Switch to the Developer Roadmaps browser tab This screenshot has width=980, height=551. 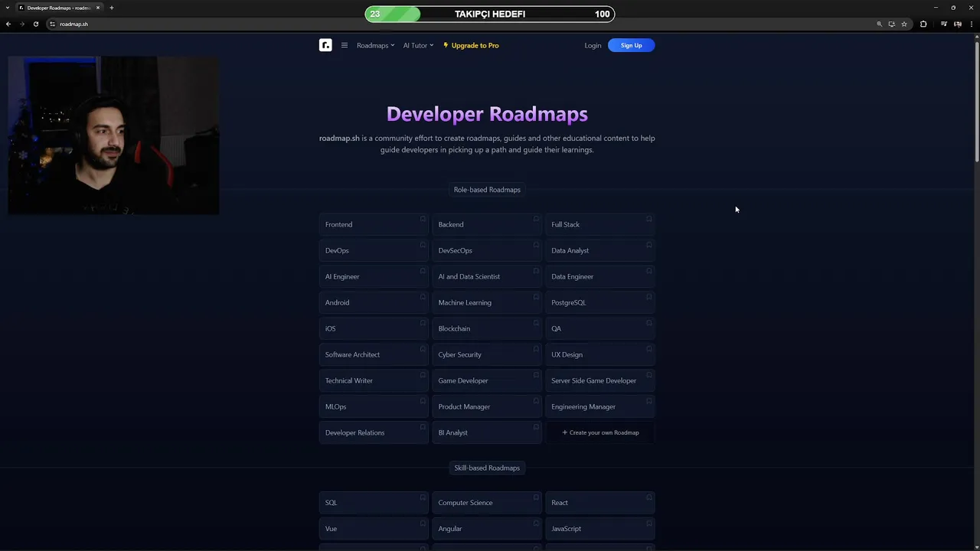pos(59,8)
